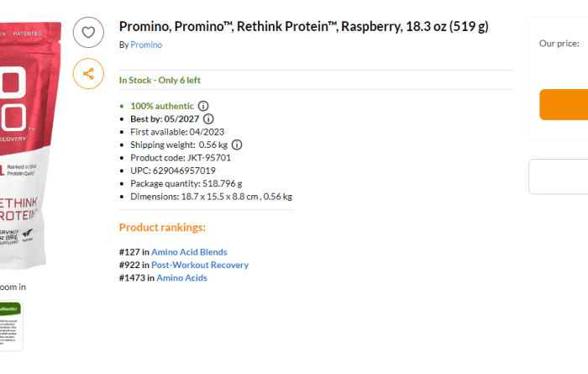Screen dimensions: 588x374
Task: Click the product code JKT-95701
Action: click(205, 157)
